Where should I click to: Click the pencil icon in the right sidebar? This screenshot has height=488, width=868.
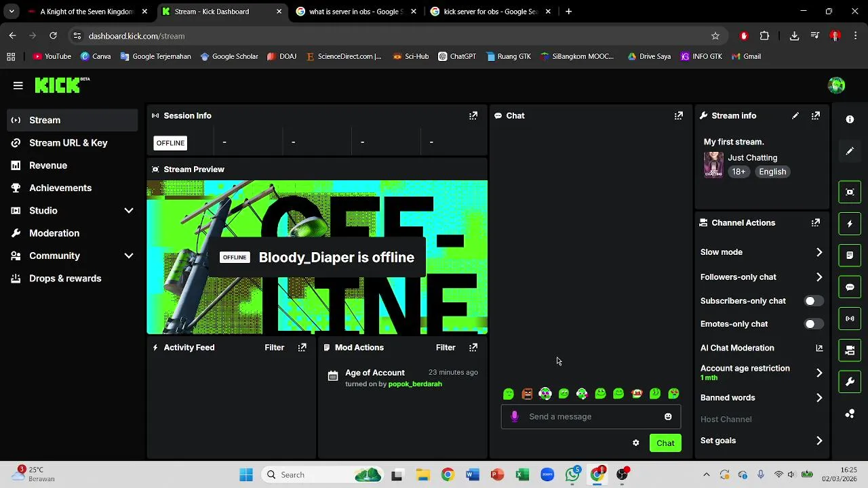coord(850,151)
